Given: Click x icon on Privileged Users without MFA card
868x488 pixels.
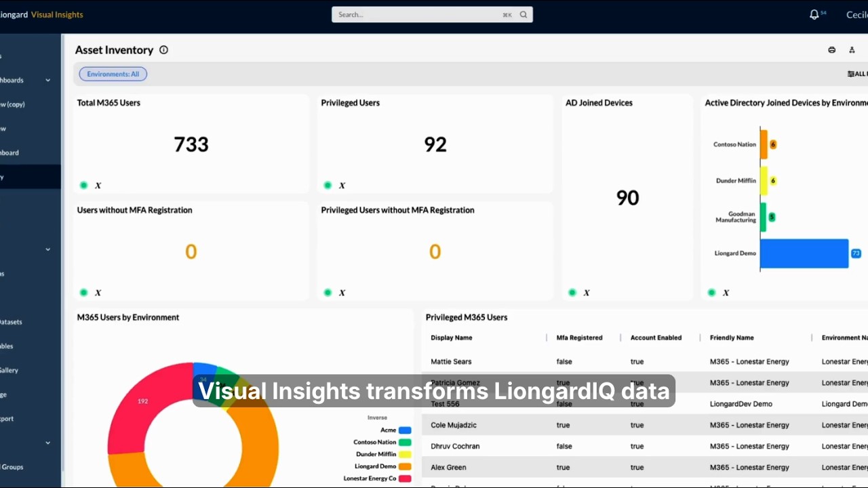Looking at the screenshot, I should (342, 293).
